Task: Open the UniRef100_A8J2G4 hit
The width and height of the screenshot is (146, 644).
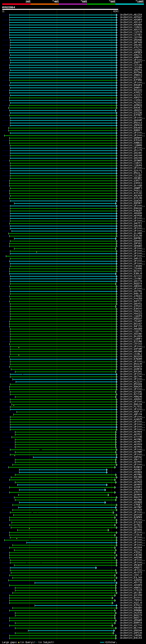Action: tap(131, 15)
